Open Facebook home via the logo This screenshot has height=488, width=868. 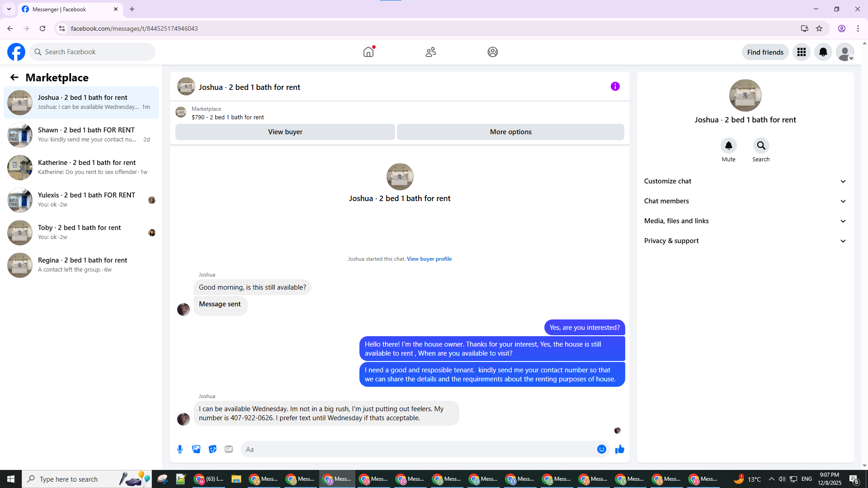pyautogui.click(x=16, y=52)
